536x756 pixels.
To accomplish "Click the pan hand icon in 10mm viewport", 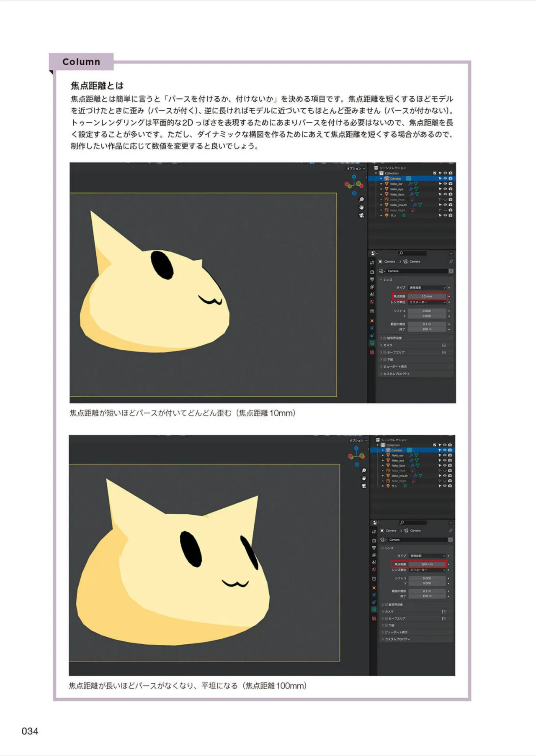I will (361, 208).
